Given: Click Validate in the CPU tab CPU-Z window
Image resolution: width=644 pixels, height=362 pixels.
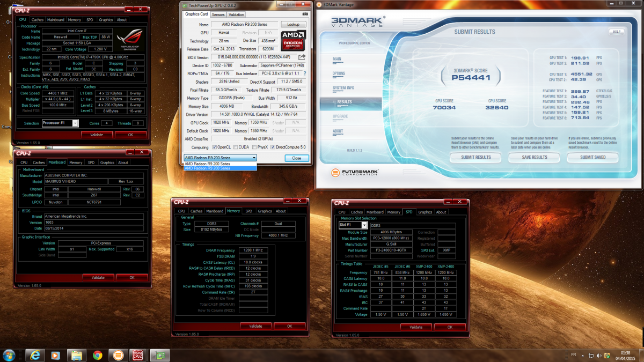Looking at the screenshot, I should tap(97, 135).
